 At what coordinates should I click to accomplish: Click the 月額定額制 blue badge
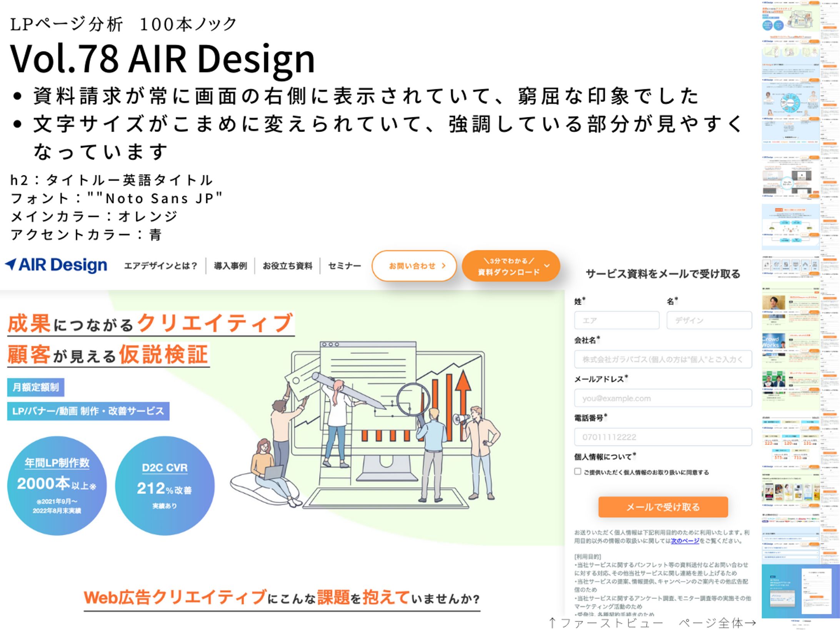click(x=36, y=387)
